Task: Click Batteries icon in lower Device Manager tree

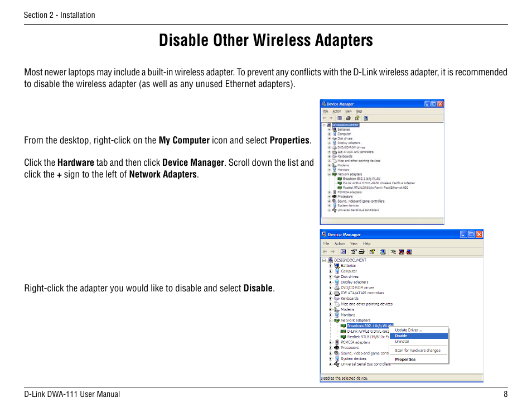Action: 337,266
